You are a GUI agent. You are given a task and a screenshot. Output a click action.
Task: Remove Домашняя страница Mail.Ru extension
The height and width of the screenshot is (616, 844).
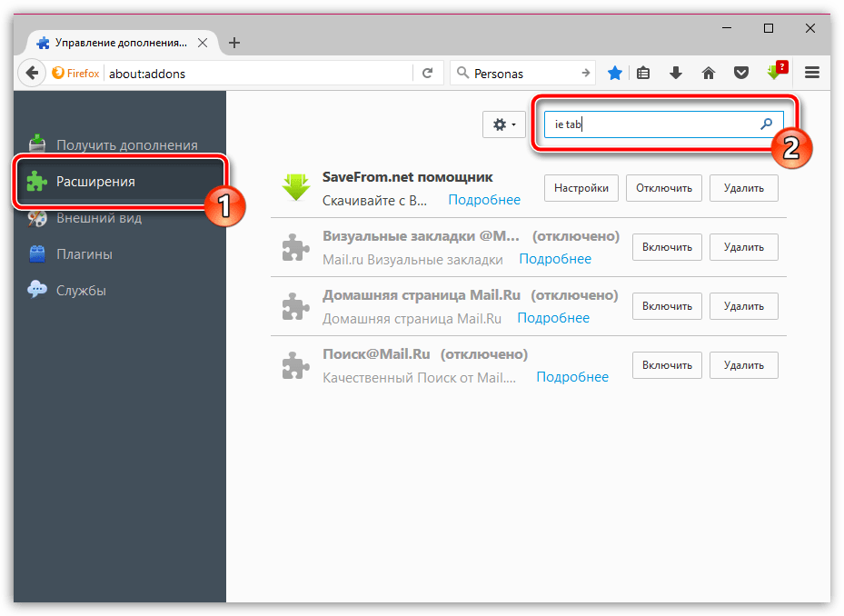coord(744,306)
